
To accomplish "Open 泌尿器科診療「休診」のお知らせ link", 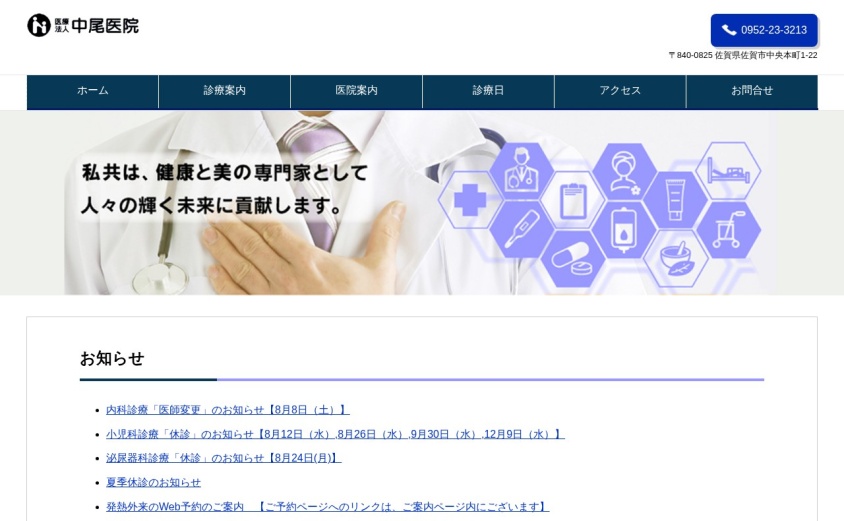I will pos(224,459).
